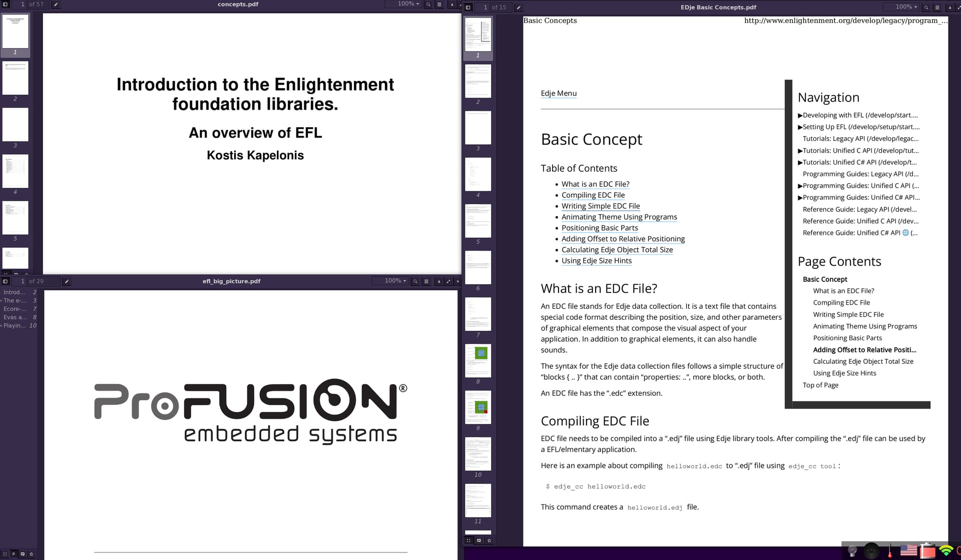Click 'Top of Page' in Page Contents
Viewport: 961px width, 560px height.
pos(820,385)
